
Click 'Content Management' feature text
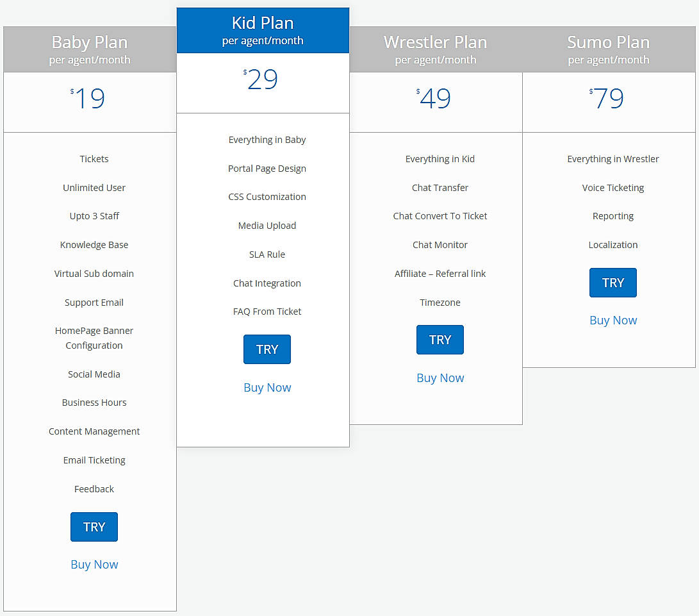(94, 432)
